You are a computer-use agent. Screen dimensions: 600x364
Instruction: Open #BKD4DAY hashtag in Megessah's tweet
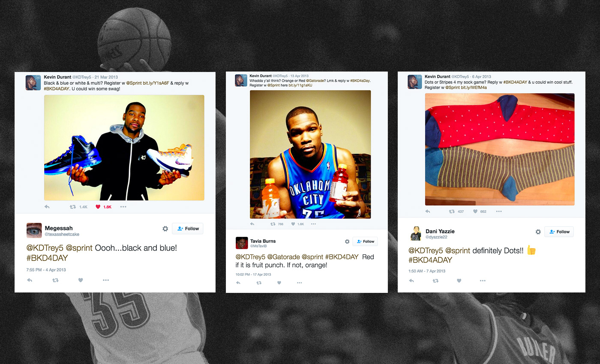coord(47,258)
